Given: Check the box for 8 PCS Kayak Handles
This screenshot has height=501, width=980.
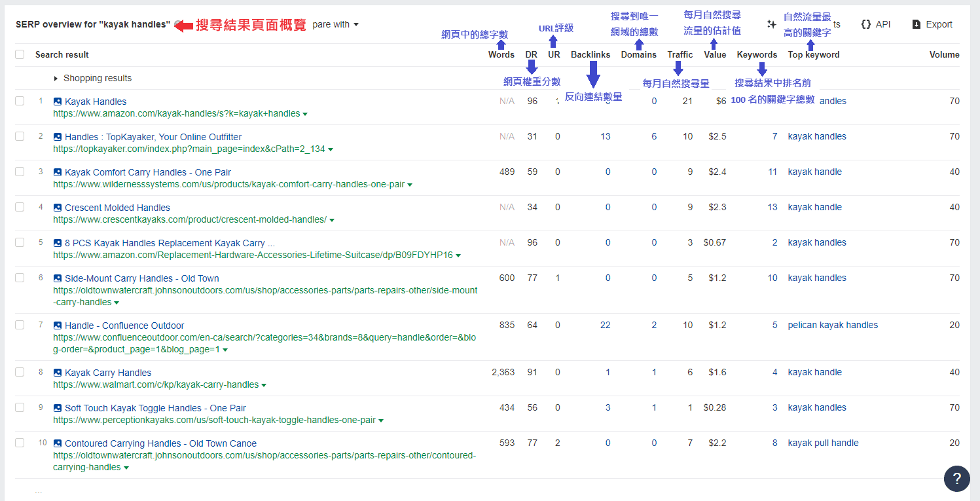Looking at the screenshot, I should (20, 242).
